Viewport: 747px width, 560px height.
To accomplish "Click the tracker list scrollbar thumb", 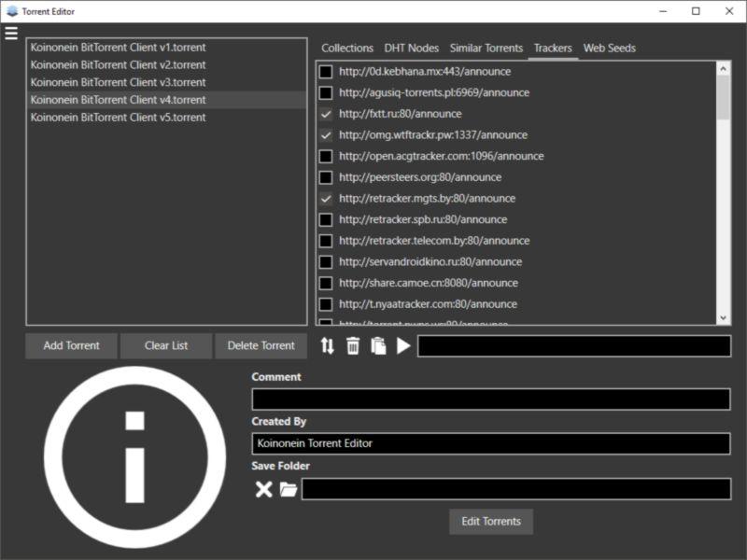I will pyautogui.click(x=723, y=98).
